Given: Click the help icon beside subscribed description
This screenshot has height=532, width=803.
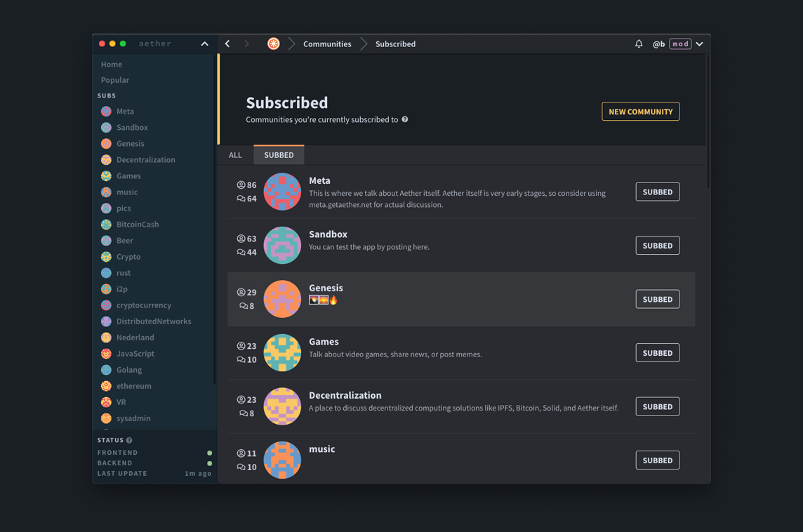Looking at the screenshot, I should click(x=404, y=119).
